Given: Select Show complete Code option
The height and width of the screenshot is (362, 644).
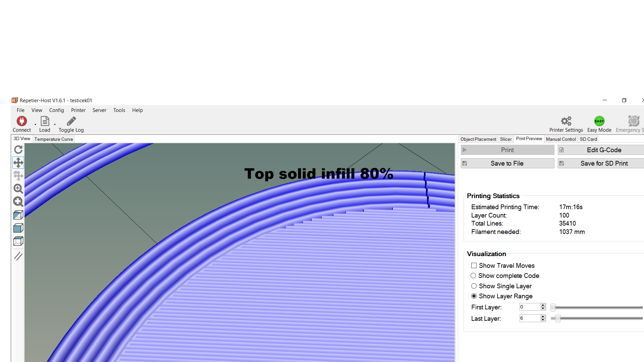Looking at the screenshot, I should 473,276.
